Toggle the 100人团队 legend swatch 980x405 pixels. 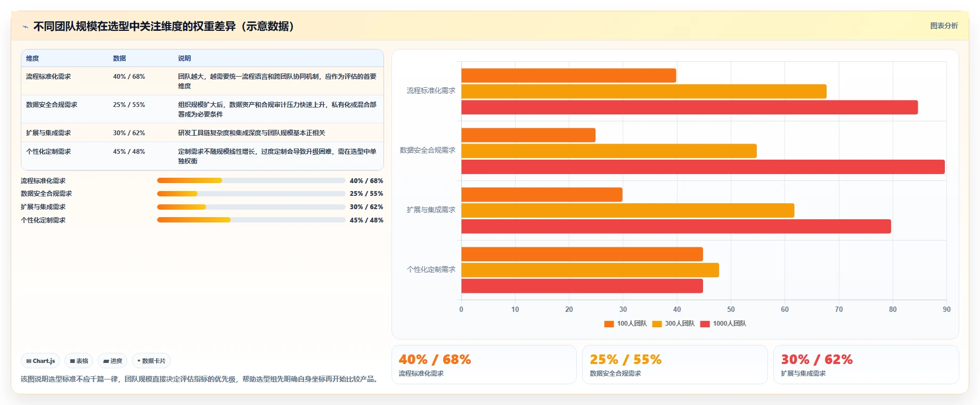pos(609,324)
